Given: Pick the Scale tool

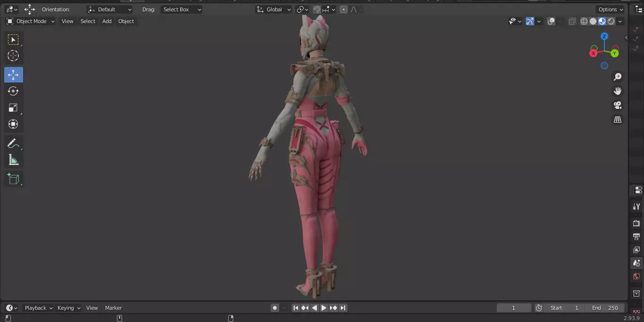Looking at the screenshot, I should pyautogui.click(x=13, y=107).
